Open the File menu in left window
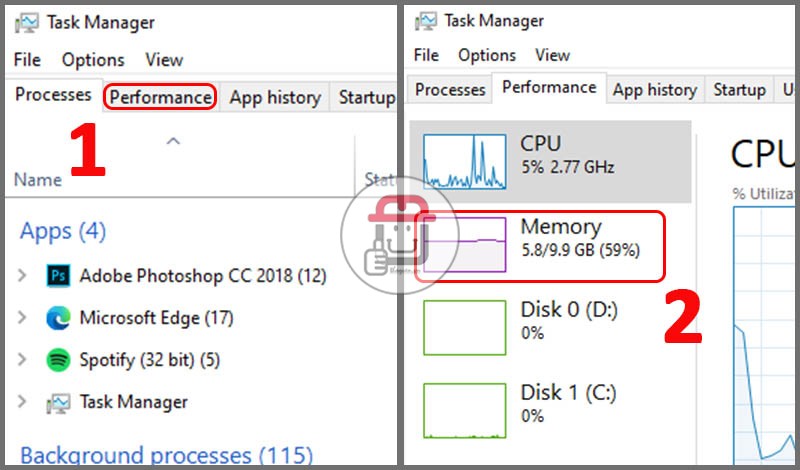This screenshot has width=800, height=470. pyautogui.click(x=27, y=60)
